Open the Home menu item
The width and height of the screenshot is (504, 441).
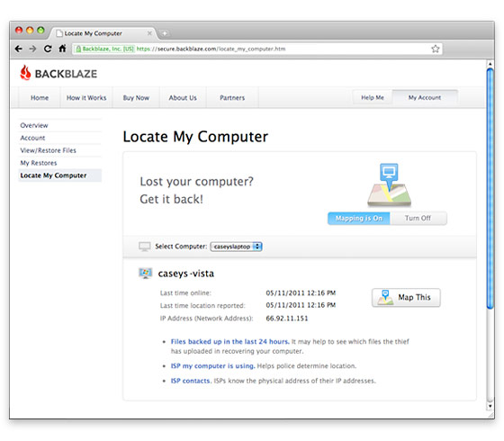[40, 98]
